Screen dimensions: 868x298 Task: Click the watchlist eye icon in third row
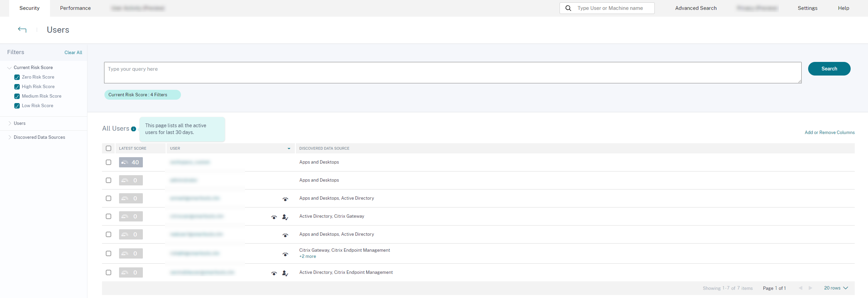pyautogui.click(x=285, y=199)
